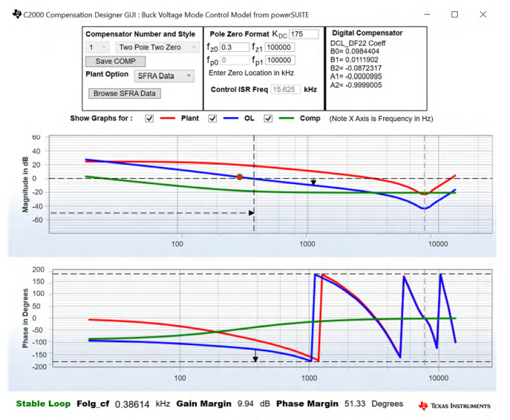Click the Save COMP button
Screen dimensions: 510x420
[x=116, y=61]
